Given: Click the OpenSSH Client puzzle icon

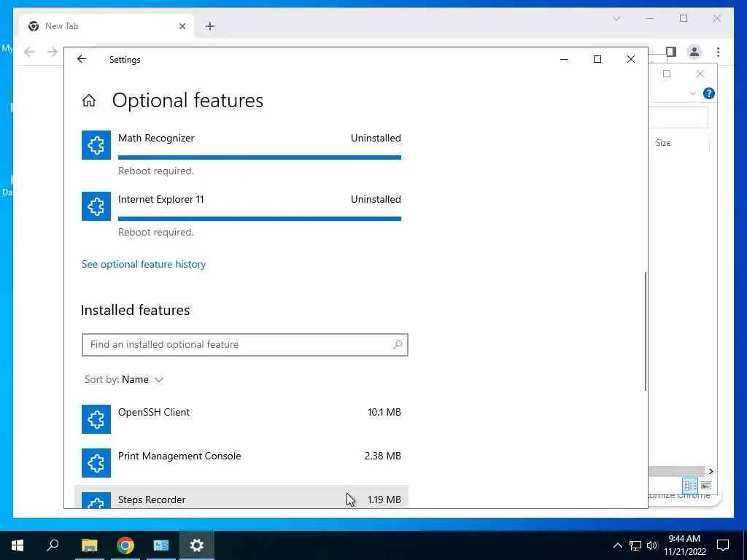Looking at the screenshot, I should point(96,419).
